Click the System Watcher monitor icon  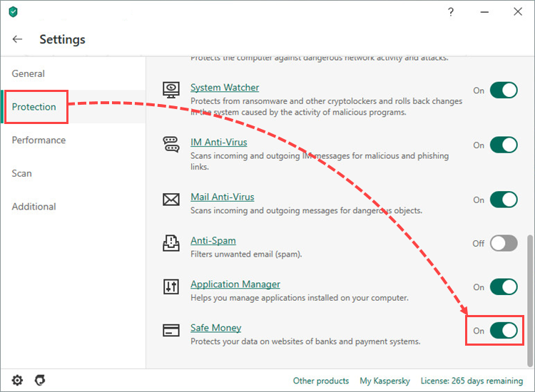click(171, 90)
